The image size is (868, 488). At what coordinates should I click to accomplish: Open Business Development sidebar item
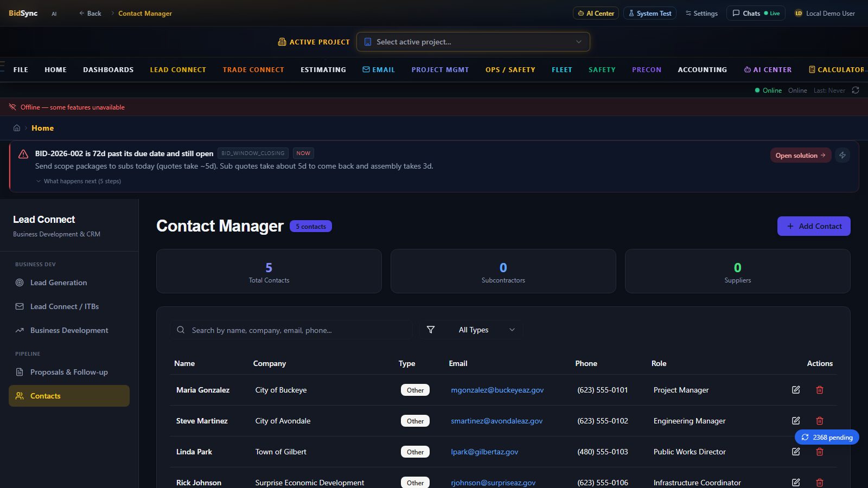69,330
